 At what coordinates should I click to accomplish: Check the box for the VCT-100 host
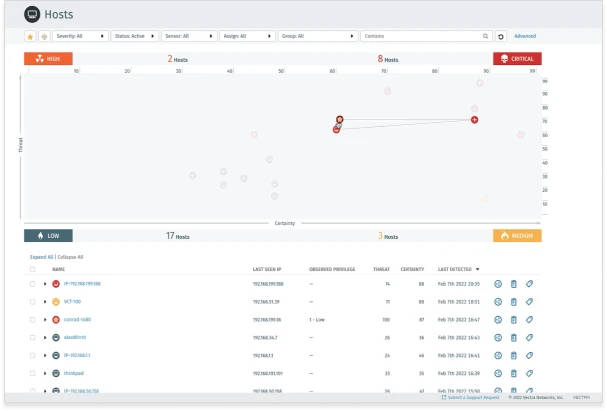[x=32, y=301]
